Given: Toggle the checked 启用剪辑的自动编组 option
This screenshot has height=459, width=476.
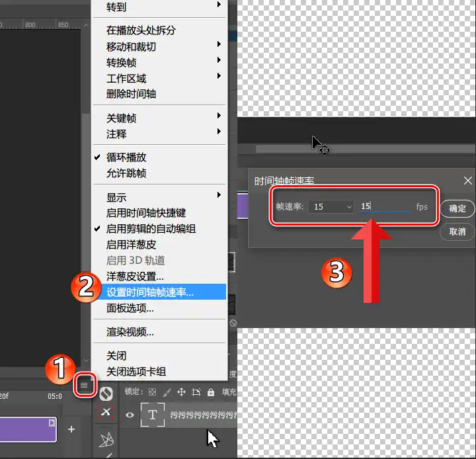Looking at the screenshot, I should pos(151,229).
